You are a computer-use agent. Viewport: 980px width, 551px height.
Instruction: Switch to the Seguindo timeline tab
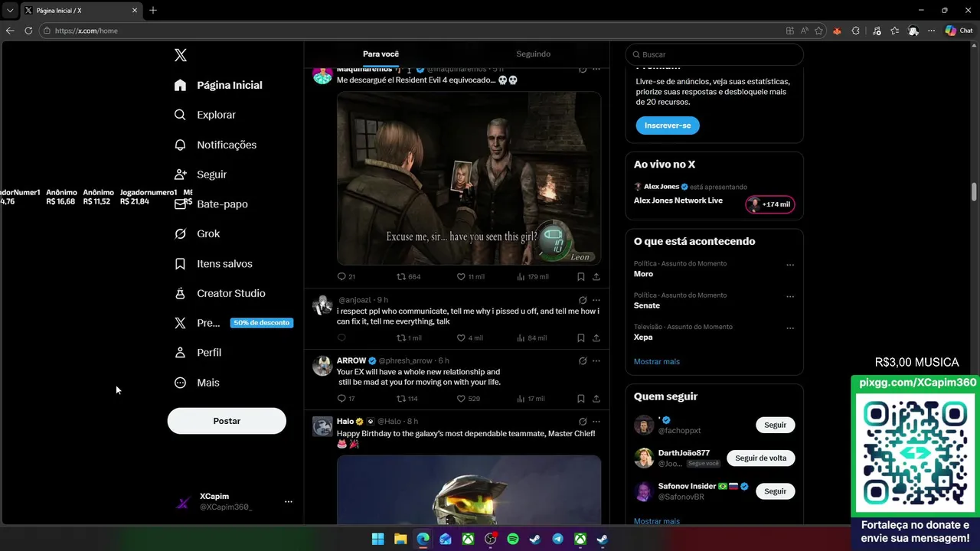(x=533, y=54)
